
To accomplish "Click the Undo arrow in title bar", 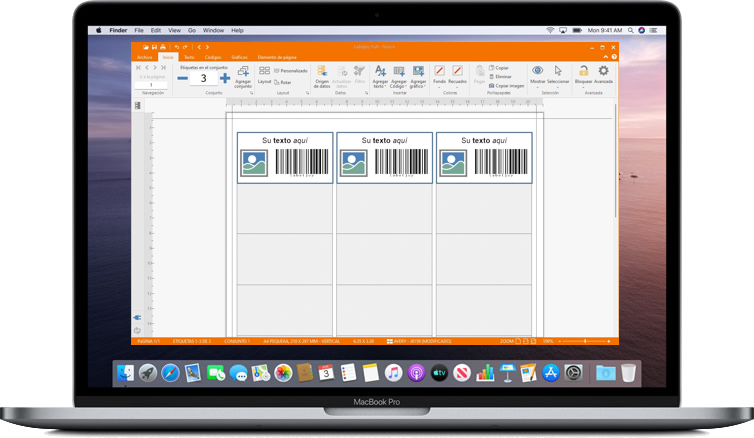I will 177,47.
